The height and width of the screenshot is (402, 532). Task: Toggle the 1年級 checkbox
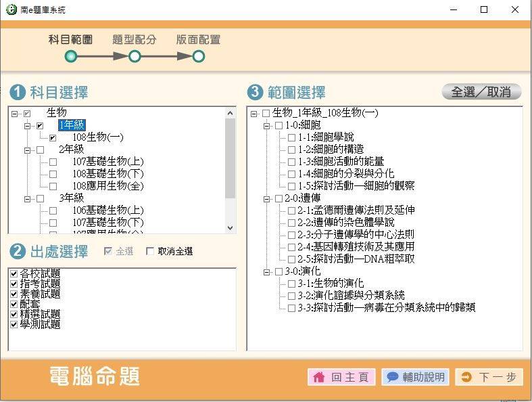[40, 126]
